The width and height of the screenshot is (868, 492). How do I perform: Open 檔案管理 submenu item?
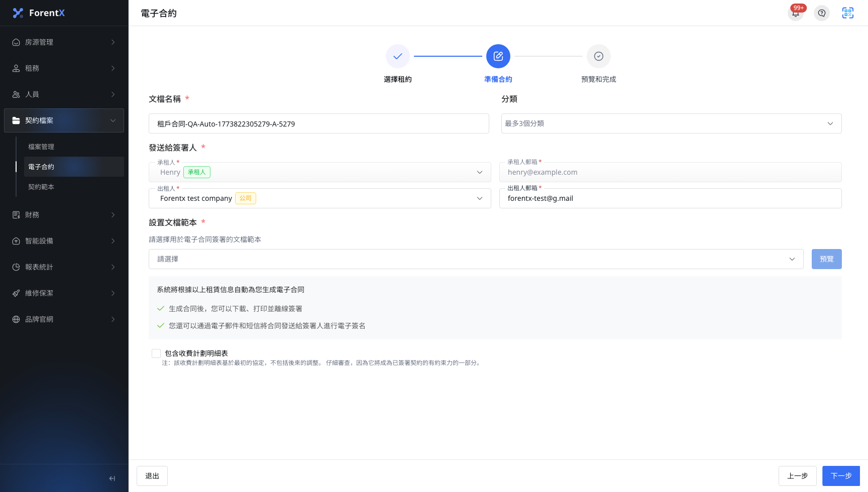point(74,147)
